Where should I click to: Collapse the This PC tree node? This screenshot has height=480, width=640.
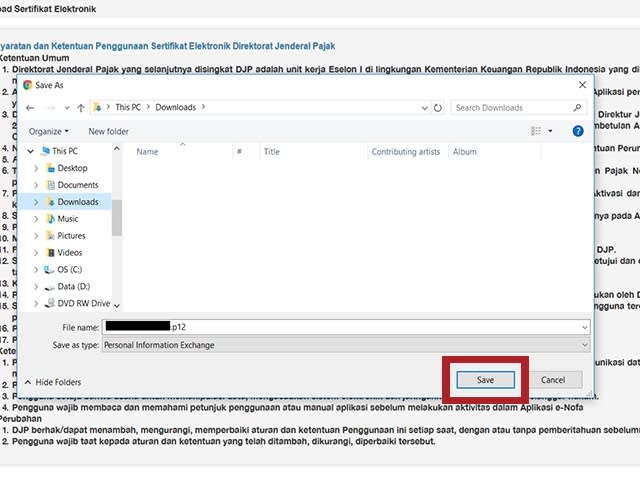click(x=29, y=151)
